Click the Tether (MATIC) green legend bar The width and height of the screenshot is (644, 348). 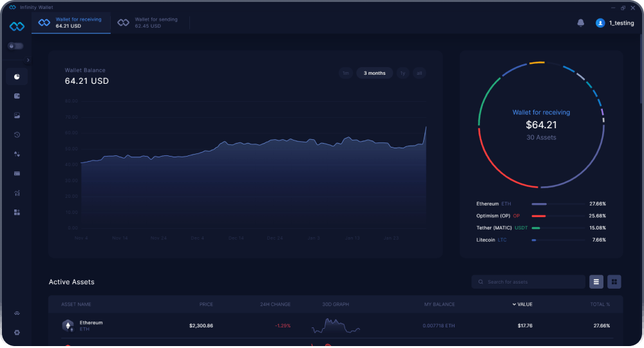coord(558,227)
